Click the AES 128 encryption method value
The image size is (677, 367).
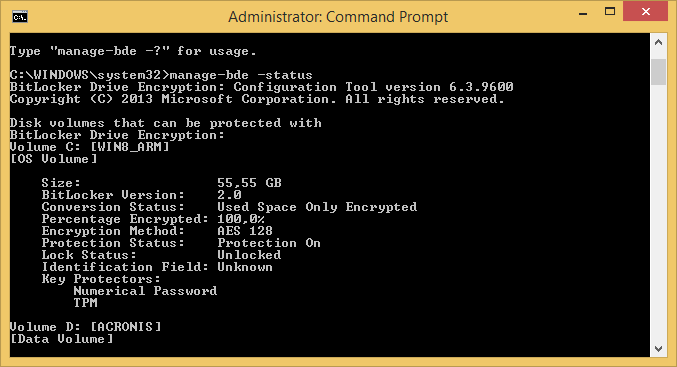pos(245,231)
